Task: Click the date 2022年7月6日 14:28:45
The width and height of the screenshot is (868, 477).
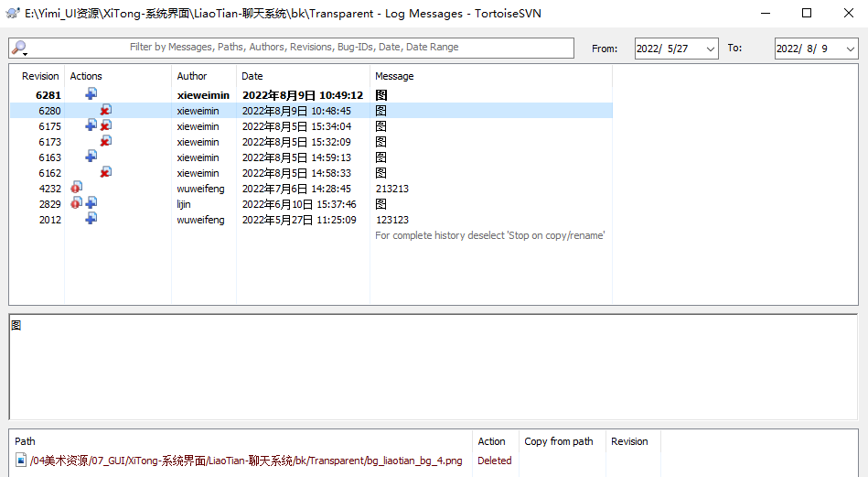Action: [296, 189]
